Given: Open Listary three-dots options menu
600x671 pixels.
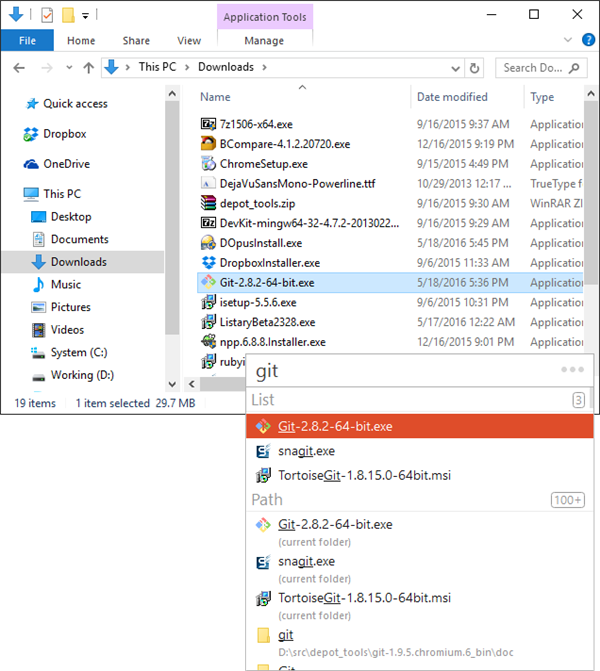Looking at the screenshot, I should (571, 370).
